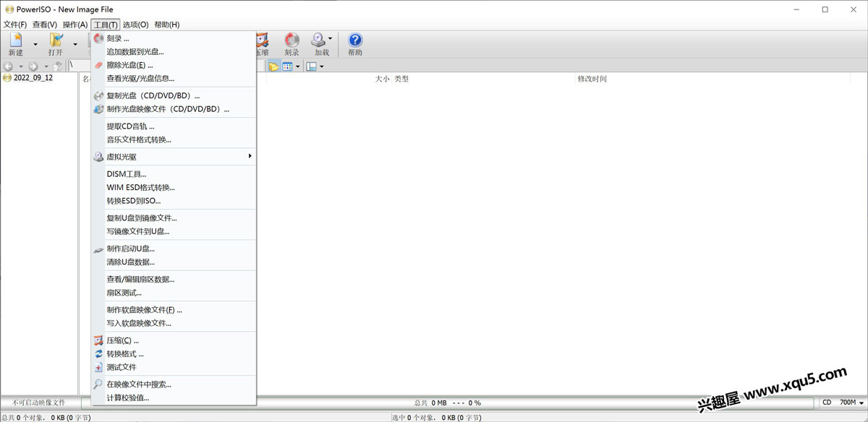The height and width of the screenshot is (422, 868).
Task: Click the forward navigation arrow icon
Action: tap(33, 66)
